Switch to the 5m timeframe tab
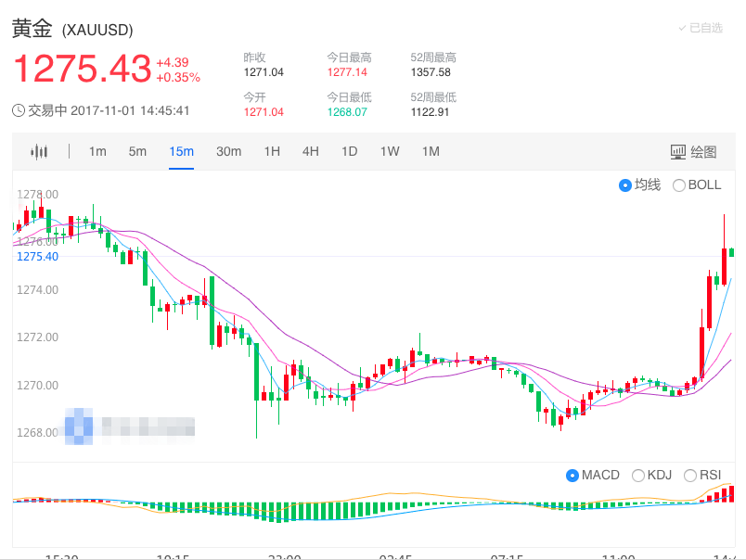 coord(137,151)
